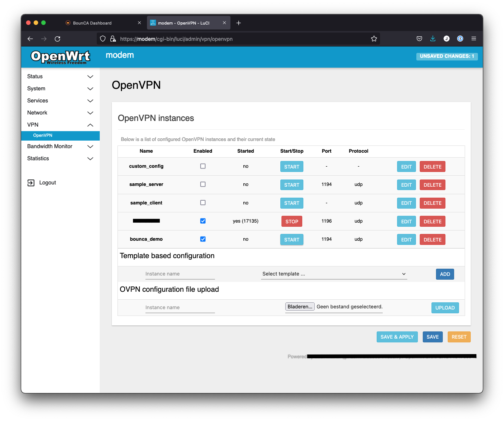Click the template Instance name field

click(180, 274)
